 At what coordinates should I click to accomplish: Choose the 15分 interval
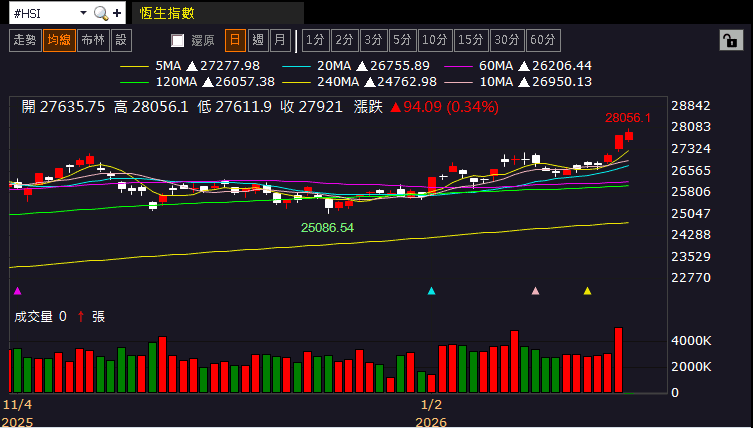(x=471, y=40)
